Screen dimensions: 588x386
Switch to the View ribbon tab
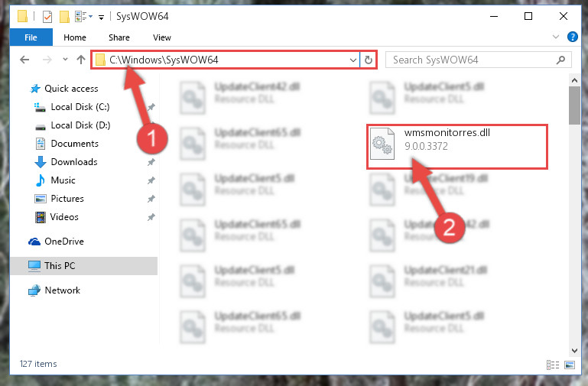pos(162,37)
